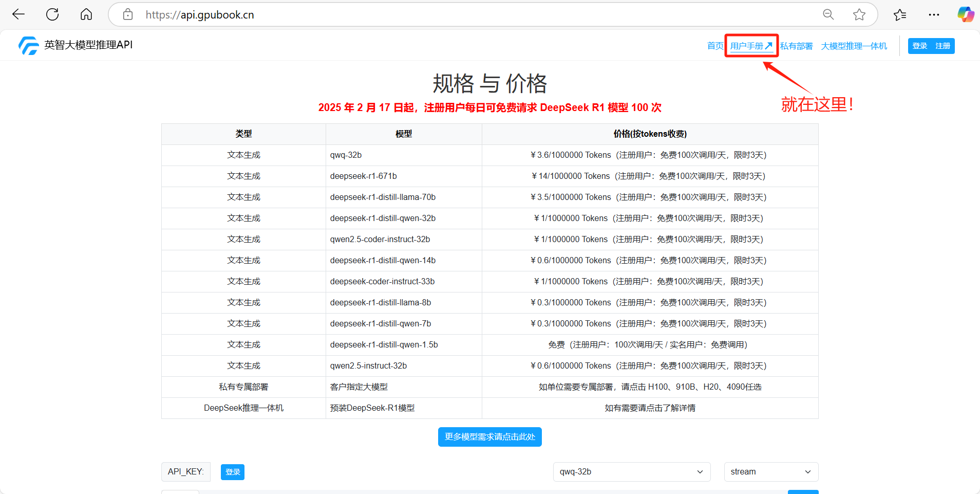Open the favorites list icon

[x=900, y=14]
